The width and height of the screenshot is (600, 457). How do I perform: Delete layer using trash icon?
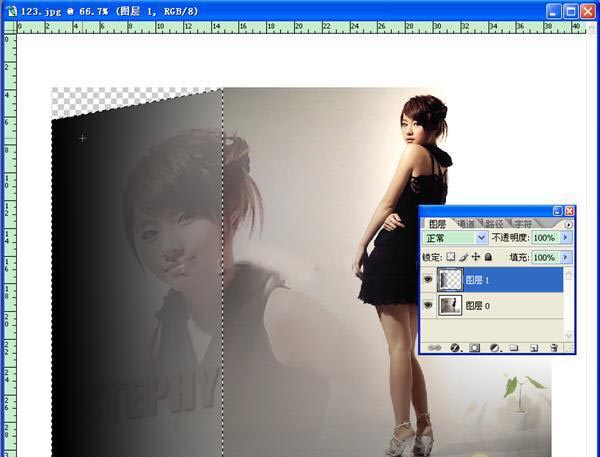(553, 348)
